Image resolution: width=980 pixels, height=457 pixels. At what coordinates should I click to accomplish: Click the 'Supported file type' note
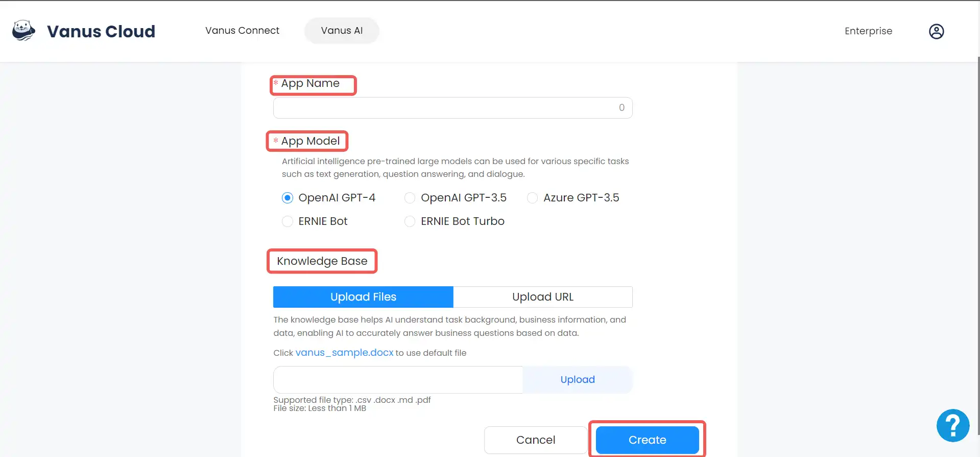pos(352,400)
